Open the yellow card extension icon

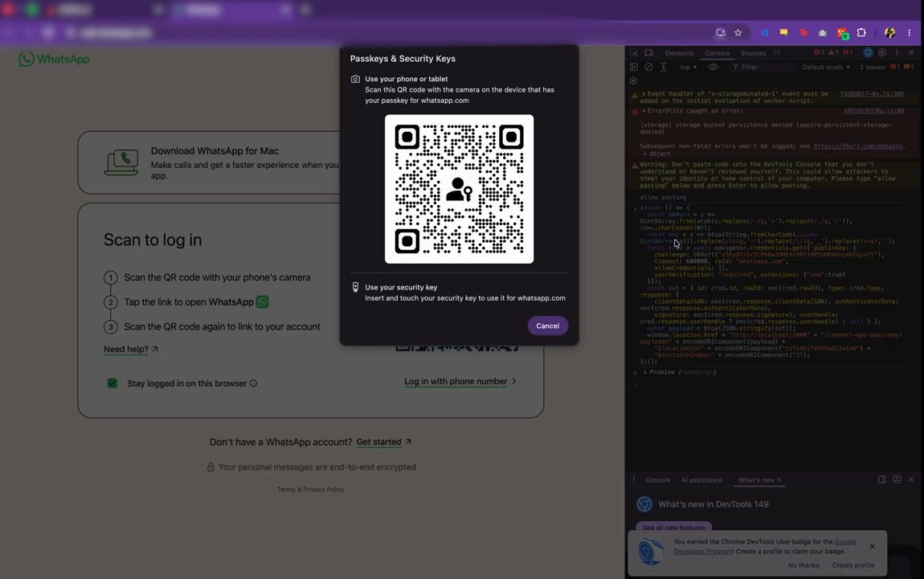[783, 32]
